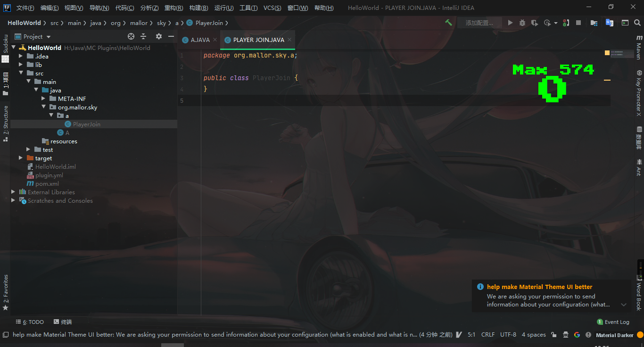Click the Project Structure folder icon

pos(594,23)
